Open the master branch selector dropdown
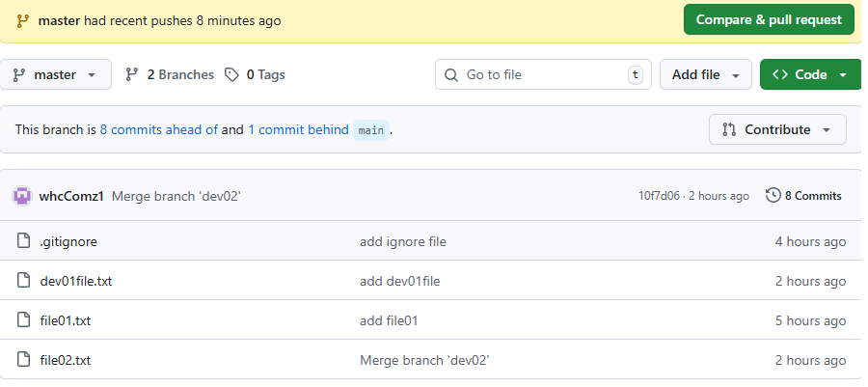 [x=56, y=74]
